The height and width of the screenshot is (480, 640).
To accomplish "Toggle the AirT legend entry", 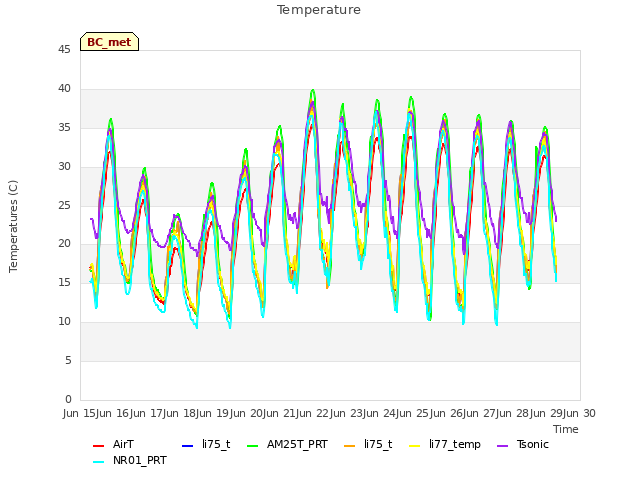I will click(x=113, y=444).
